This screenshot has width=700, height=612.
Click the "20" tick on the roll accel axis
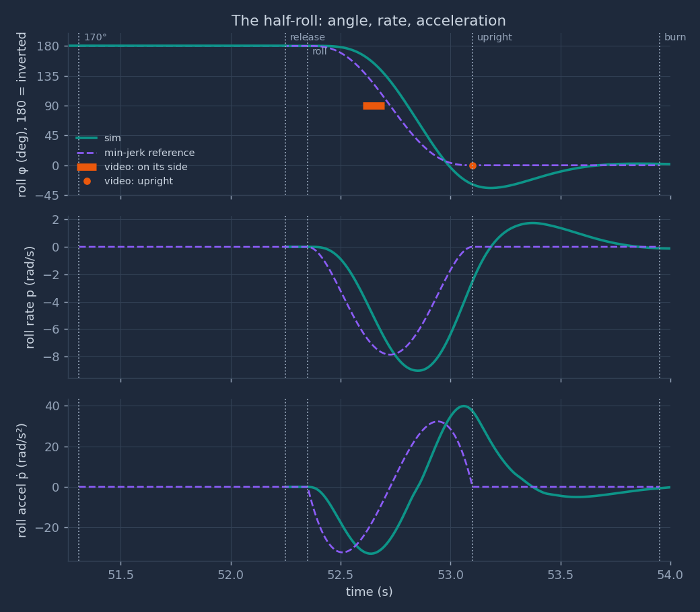[52, 447]
